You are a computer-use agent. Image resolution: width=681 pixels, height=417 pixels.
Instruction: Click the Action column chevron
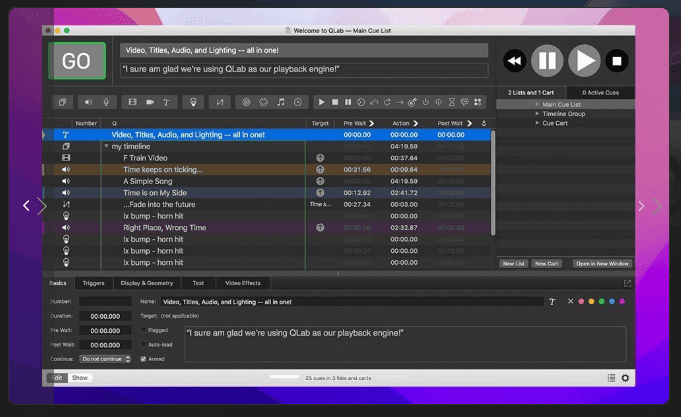[416, 123]
